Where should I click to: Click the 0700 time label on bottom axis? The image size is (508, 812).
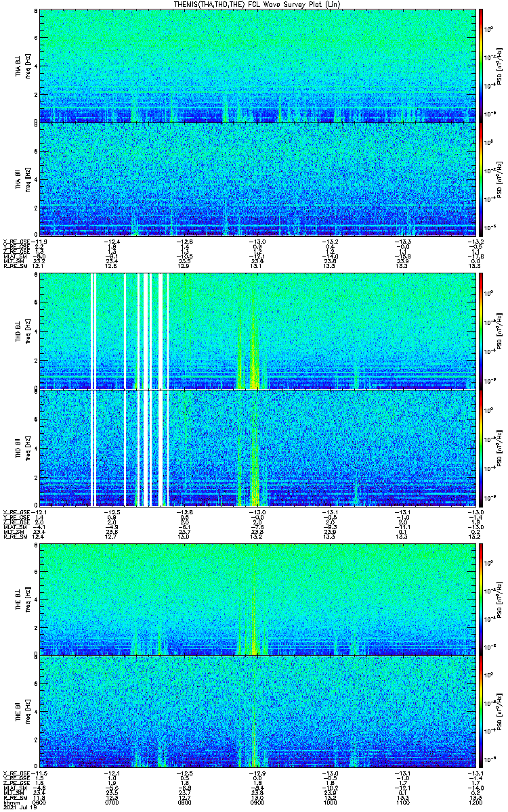(112, 802)
